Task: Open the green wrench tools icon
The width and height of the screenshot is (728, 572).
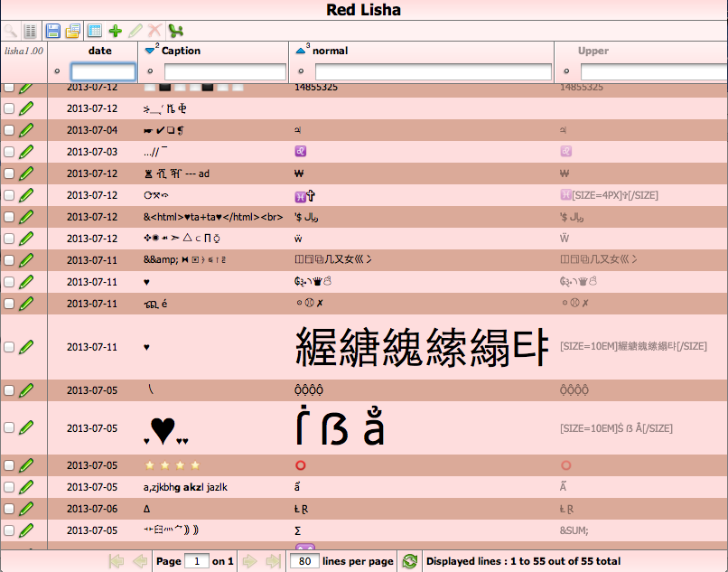Action: [174, 30]
